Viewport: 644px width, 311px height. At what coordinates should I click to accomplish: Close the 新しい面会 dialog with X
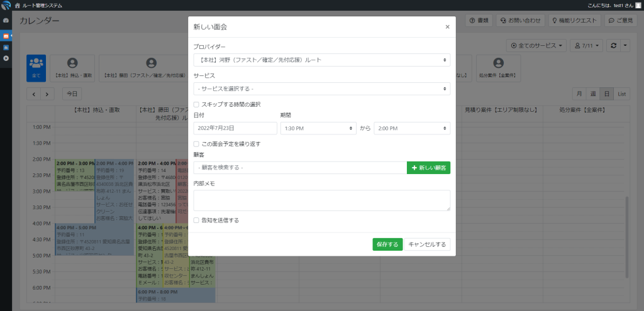click(x=447, y=27)
